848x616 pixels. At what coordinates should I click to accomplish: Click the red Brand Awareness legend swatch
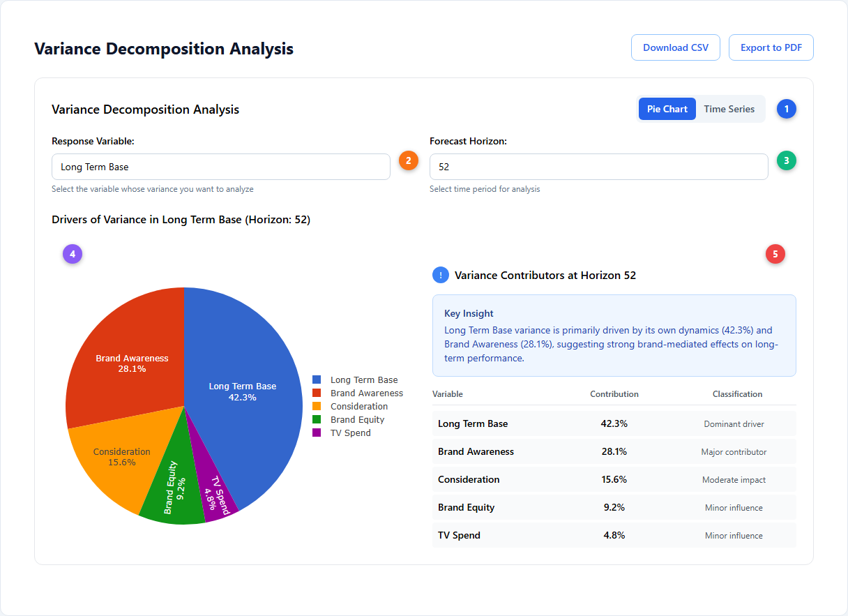(317, 393)
